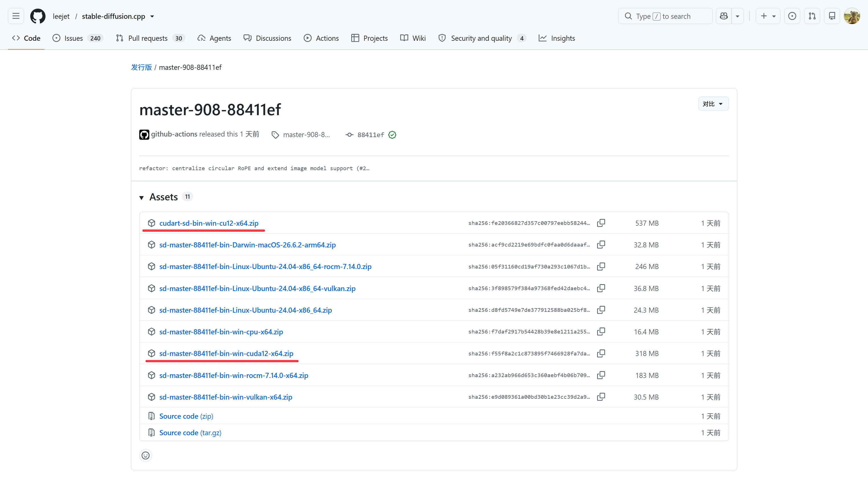Select the refactor commit message text
This screenshot has width=868, height=480.
click(x=254, y=168)
